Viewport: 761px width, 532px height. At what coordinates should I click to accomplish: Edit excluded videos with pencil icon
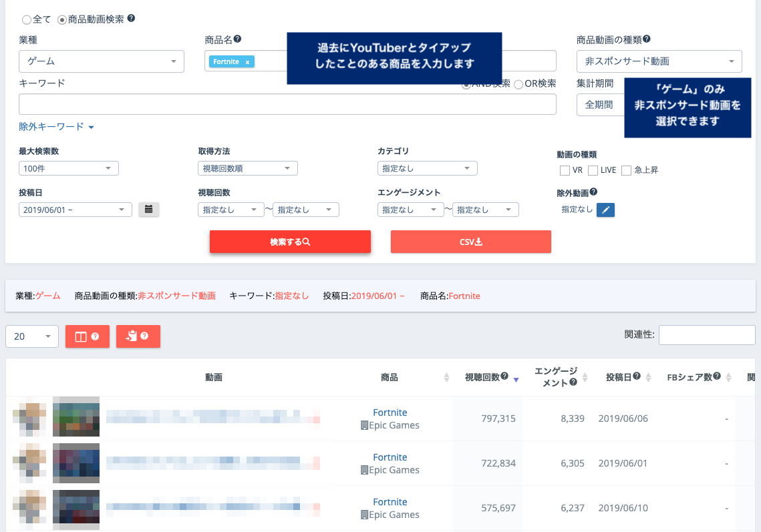(605, 210)
